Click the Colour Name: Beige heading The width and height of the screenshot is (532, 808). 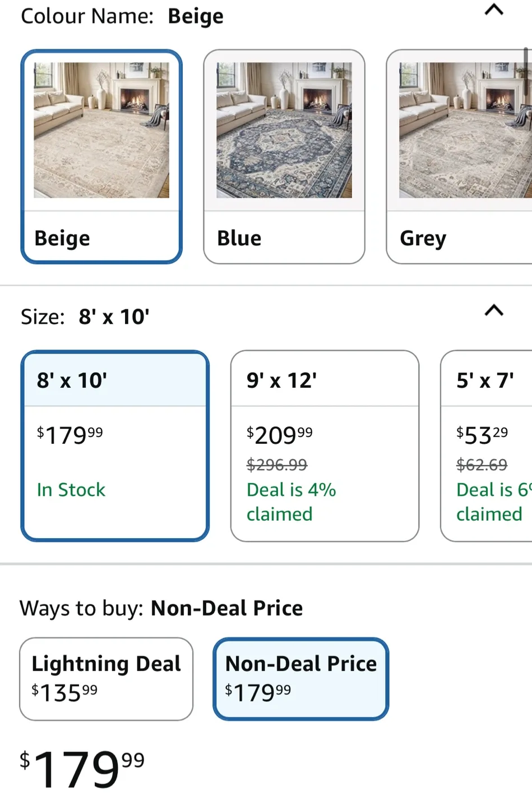click(x=121, y=16)
